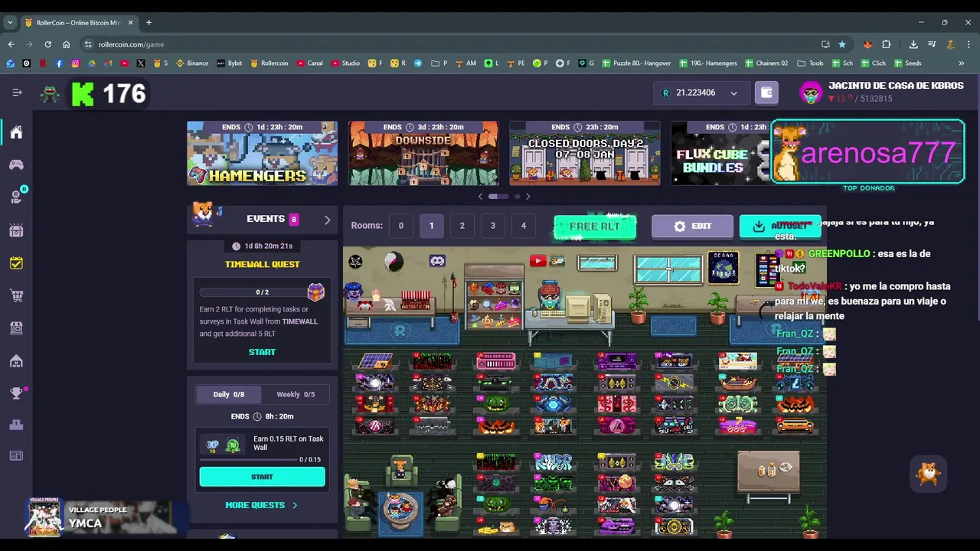The height and width of the screenshot is (551, 980).
Task: Select the Weekly 0/5 quests tab
Action: (296, 394)
